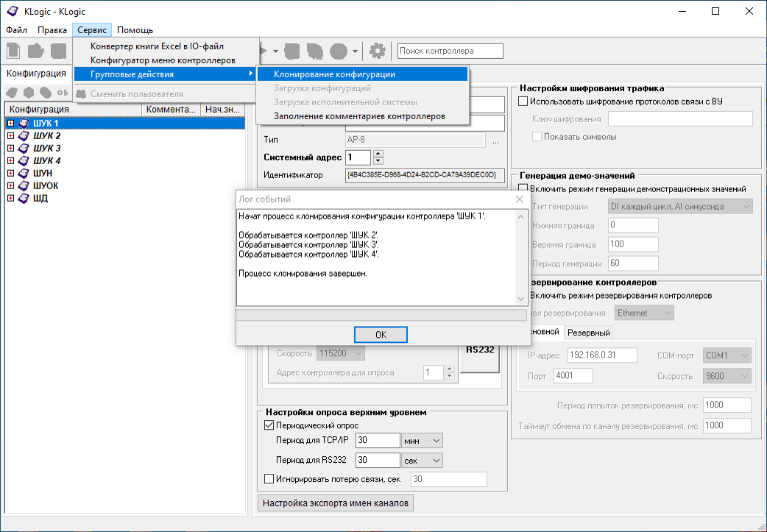Click the ШУН controller icon in tree
This screenshot has width=767, height=532.
click(x=24, y=174)
